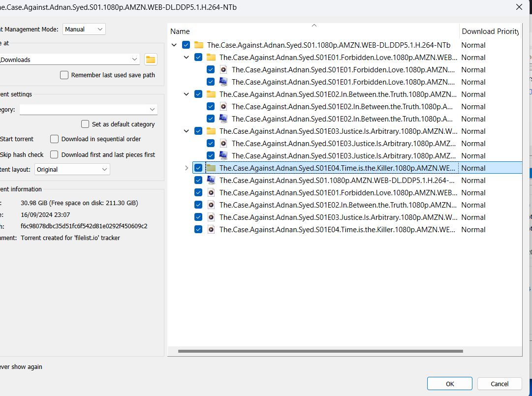Cancel the add torrent dialog
The width and height of the screenshot is (532, 396).
coord(500,384)
